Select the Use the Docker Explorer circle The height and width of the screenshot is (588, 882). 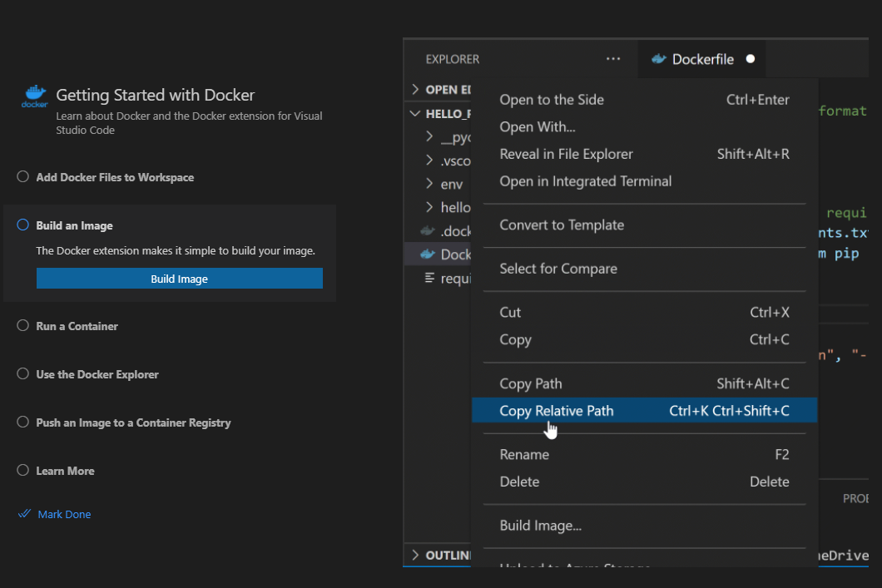tap(22, 374)
